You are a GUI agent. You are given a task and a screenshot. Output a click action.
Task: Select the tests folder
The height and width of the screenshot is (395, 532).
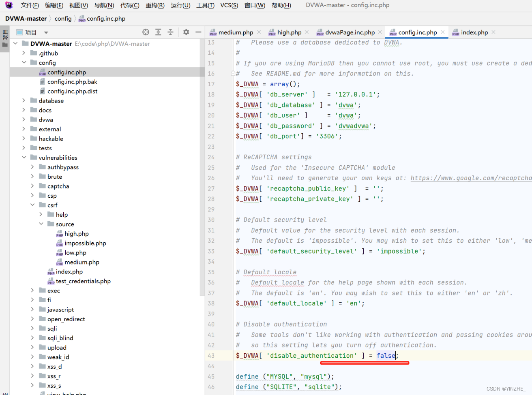45,148
